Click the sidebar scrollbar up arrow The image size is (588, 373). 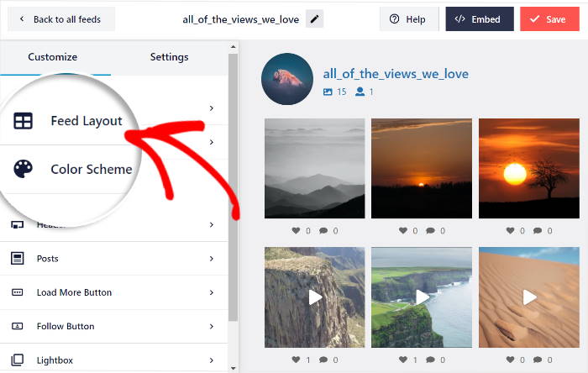(234, 47)
